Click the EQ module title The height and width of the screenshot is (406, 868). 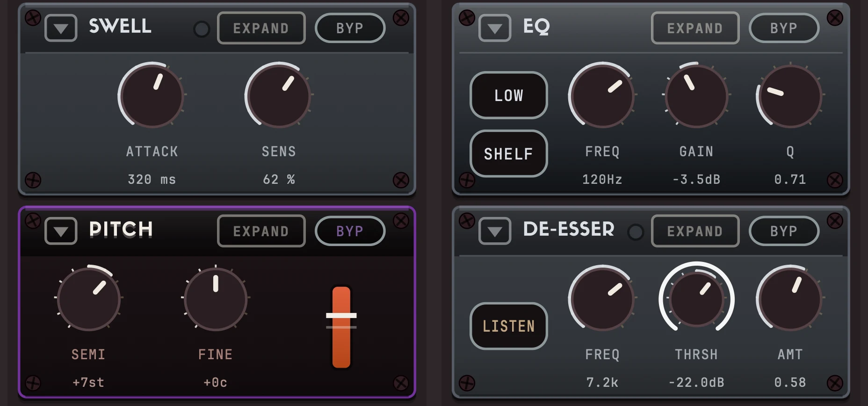coord(536,27)
